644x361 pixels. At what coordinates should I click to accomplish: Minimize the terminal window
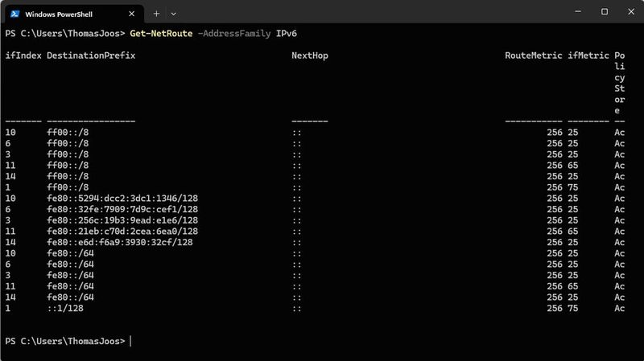pyautogui.click(x=578, y=11)
